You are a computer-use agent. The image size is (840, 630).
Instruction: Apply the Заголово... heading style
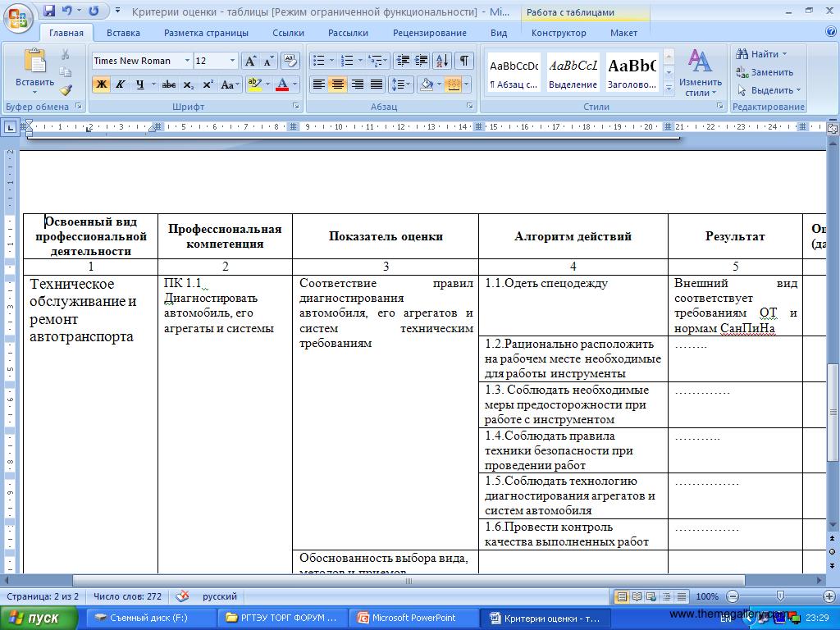632,73
